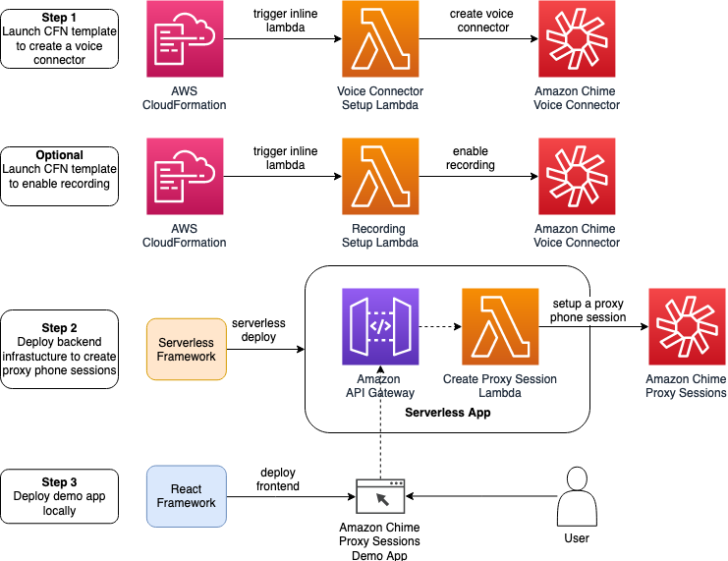Click 'Amazon Chime Proxy Sessions Demo App' caption
The width and height of the screenshot is (728, 561).
click(x=380, y=541)
